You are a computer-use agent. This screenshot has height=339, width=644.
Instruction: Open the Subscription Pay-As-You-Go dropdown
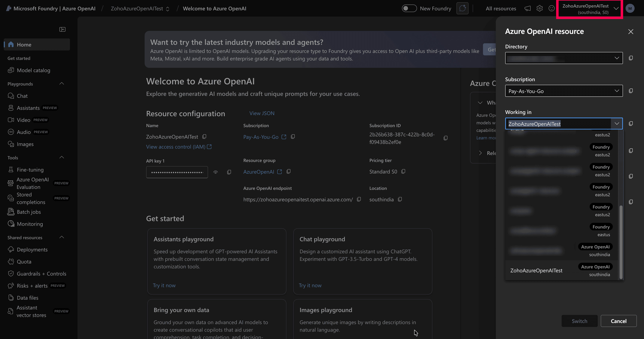click(x=564, y=91)
